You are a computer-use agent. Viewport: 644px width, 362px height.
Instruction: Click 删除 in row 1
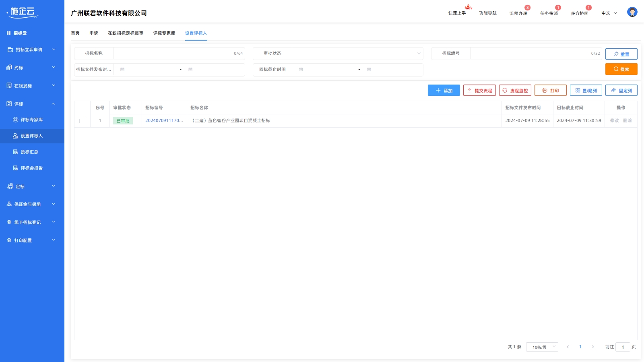point(627,120)
